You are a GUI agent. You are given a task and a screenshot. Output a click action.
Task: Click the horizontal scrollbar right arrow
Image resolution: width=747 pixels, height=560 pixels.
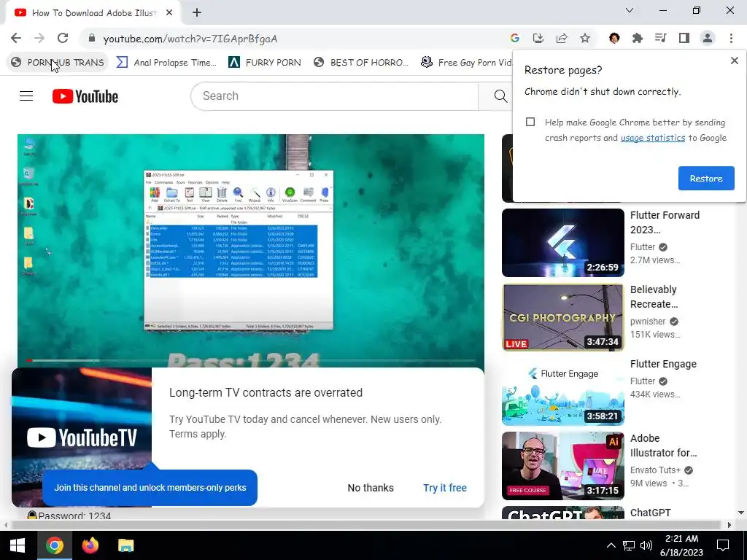729,525
